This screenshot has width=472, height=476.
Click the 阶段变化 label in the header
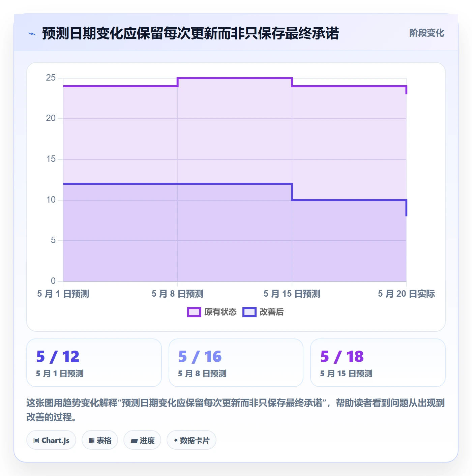click(x=427, y=33)
